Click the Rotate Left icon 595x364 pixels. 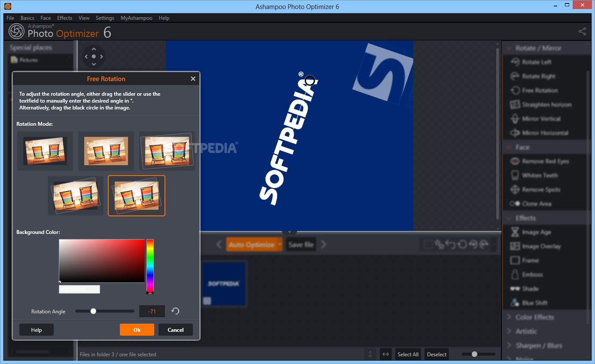[515, 62]
